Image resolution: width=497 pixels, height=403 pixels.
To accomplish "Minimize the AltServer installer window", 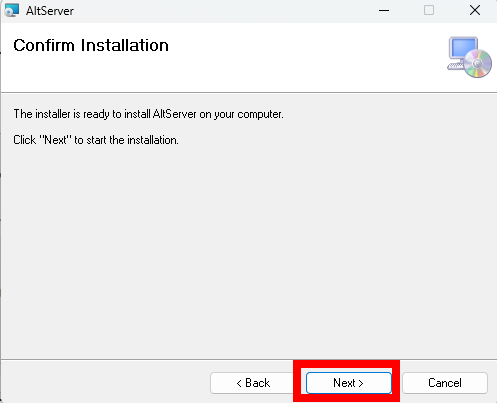I will point(384,10).
